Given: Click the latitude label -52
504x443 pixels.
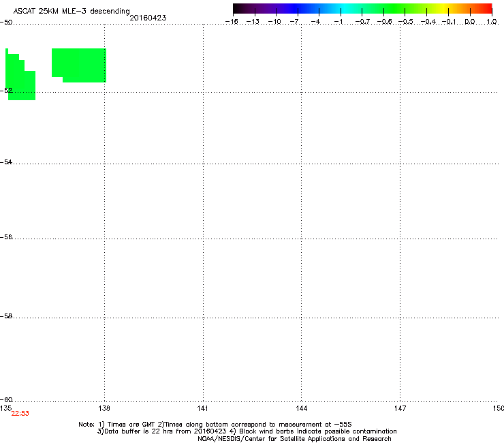Looking at the screenshot, I should 6,91.
